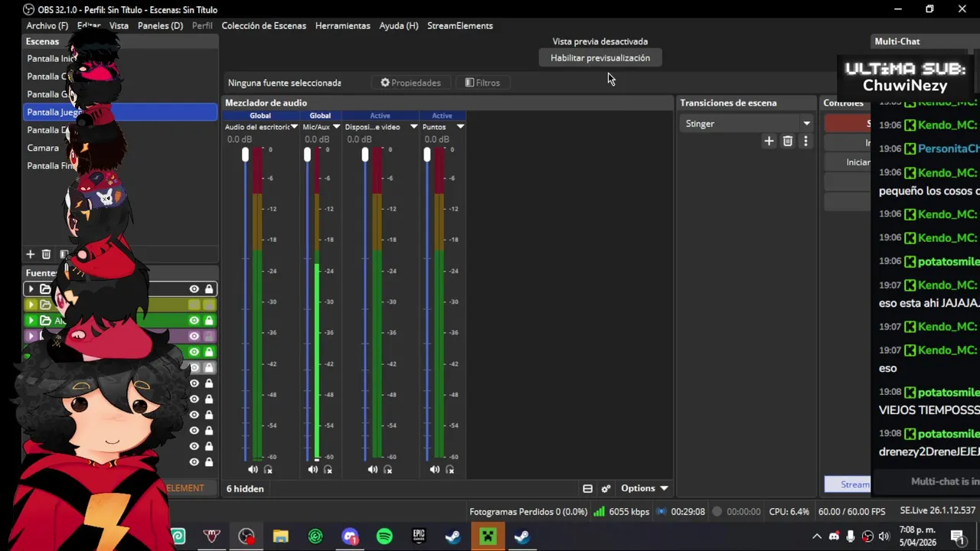Open the Herramientas menu
The image size is (980, 551).
click(x=342, y=25)
